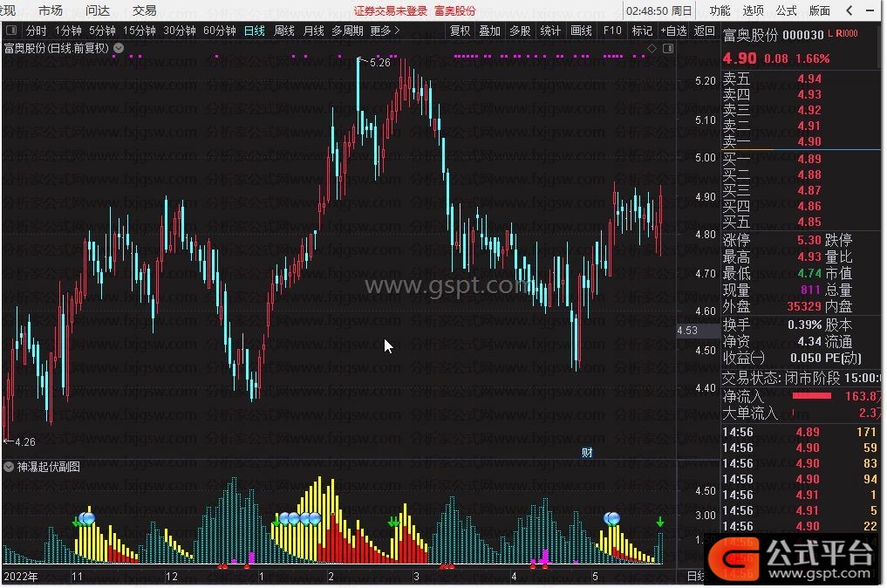The width and height of the screenshot is (887, 588).
Task: Click the 标记 mark button
Action: tap(642, 31)
